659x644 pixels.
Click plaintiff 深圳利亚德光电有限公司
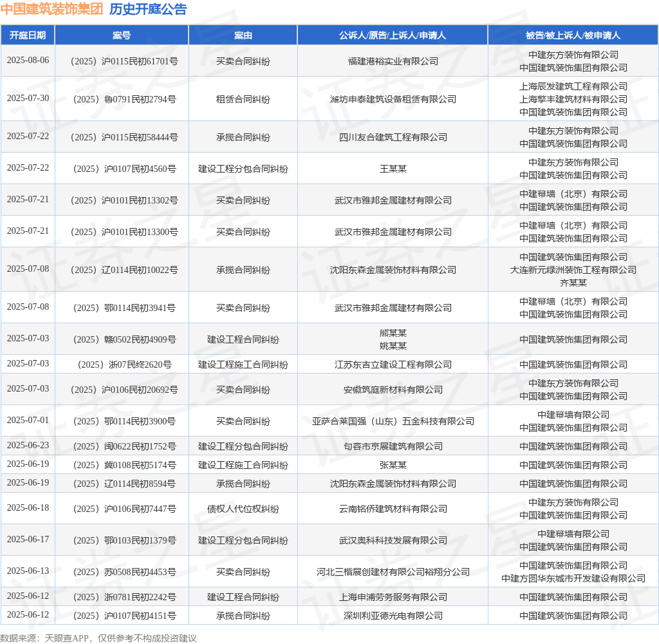click(x=393, y=616)
